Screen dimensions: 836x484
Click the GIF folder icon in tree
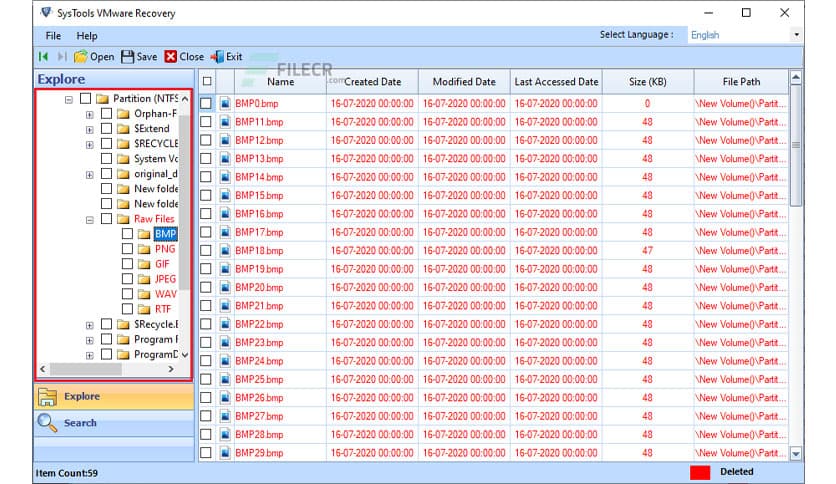(x=144, y=264)
